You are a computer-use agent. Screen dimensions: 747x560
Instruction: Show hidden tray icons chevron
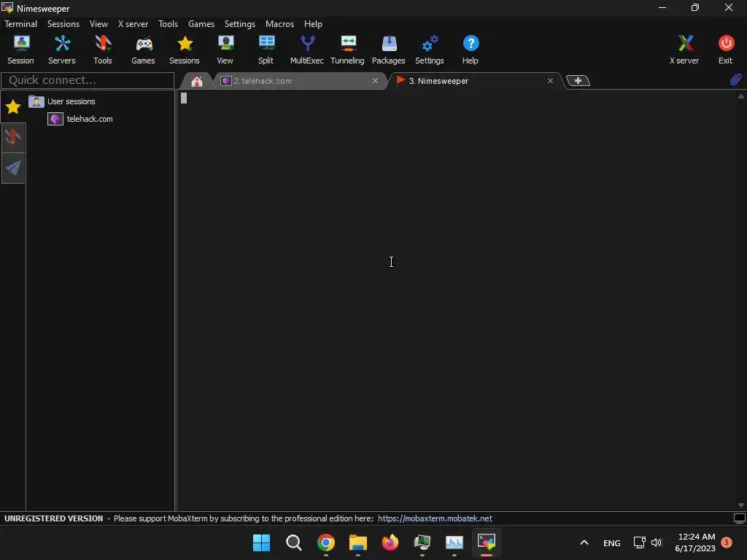[584, 542]
